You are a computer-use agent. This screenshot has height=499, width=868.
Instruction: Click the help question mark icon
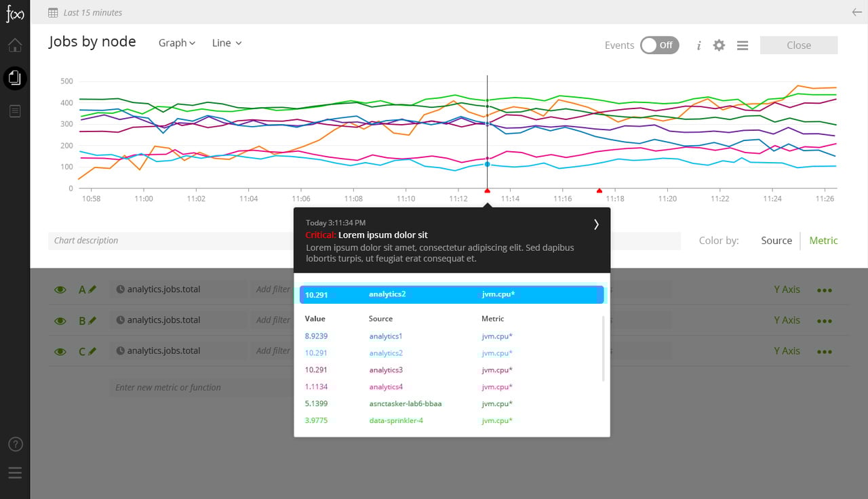click(15, 443)
